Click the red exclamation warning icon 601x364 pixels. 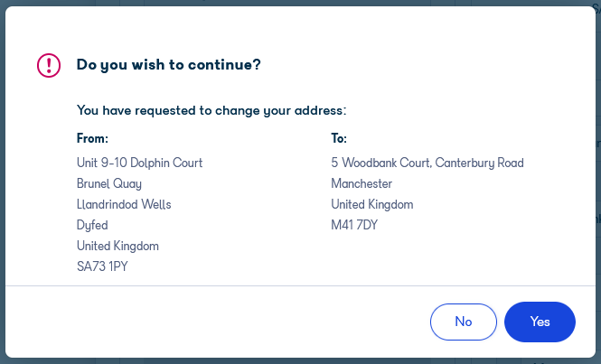click(49, 66)
